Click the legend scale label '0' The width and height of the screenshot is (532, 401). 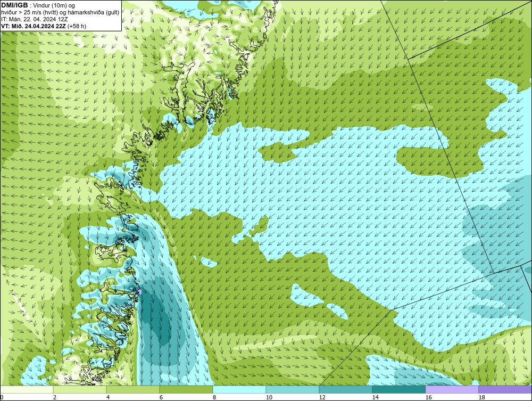pos(2,397)
